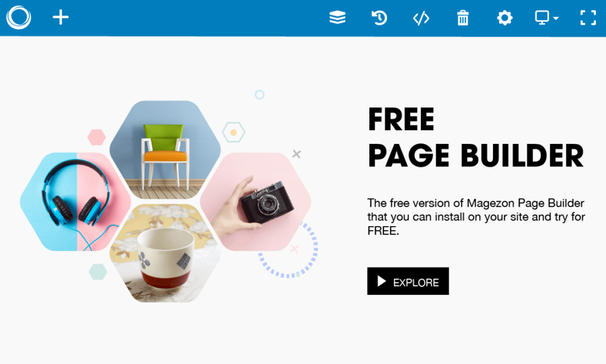Click the Magezon circular logo icon
This screenshot has width=606, height=364.
[18, 17]
